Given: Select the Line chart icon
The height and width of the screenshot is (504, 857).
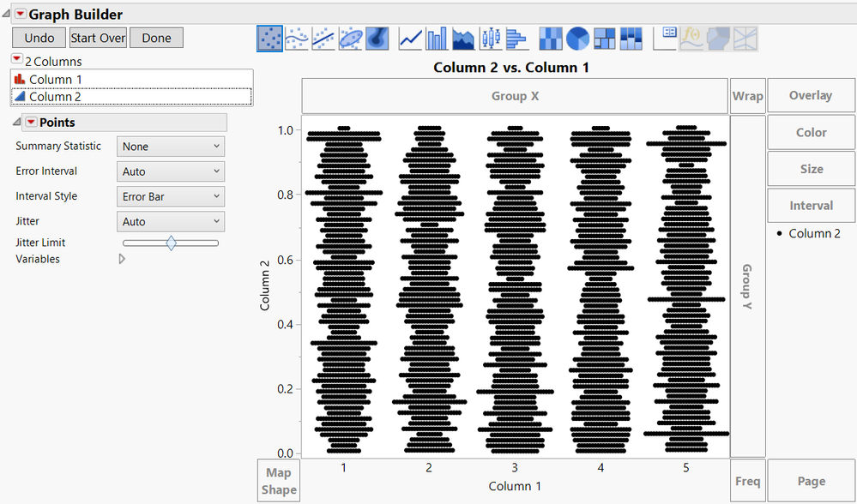Looking at the screenshot, I should 410,39.
